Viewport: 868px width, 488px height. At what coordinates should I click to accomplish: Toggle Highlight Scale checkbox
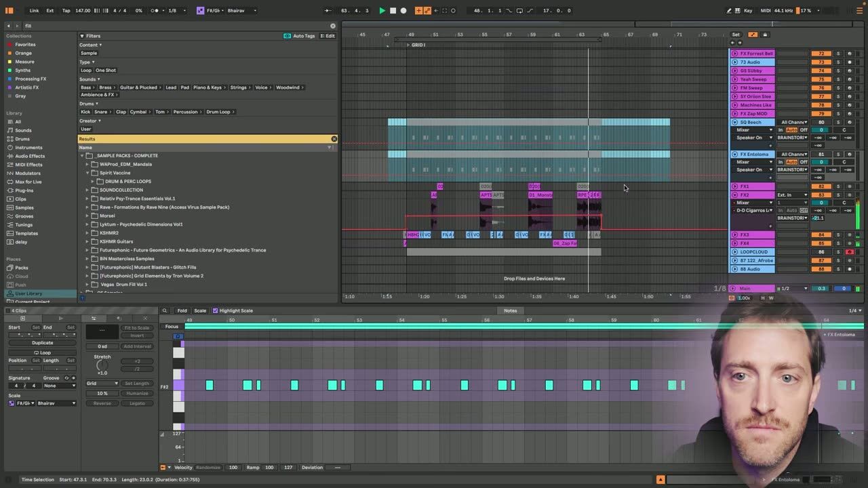click(x=216, y=310)
